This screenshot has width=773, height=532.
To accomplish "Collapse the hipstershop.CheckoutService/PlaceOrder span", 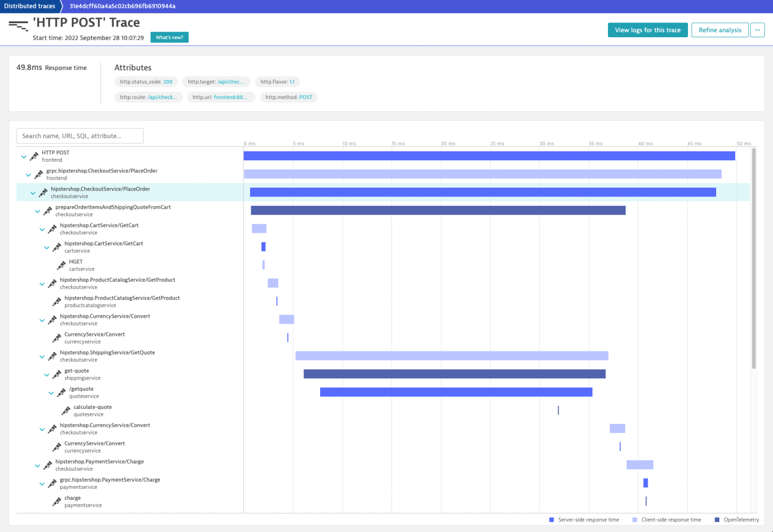I will [x=33, y=192].
